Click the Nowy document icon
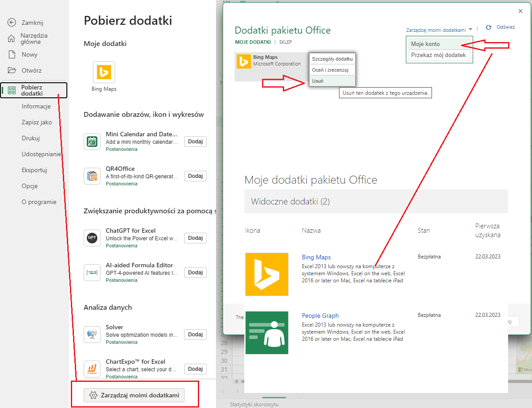The height and width of the screenshot is (408, 532). (x=12, y=54)
